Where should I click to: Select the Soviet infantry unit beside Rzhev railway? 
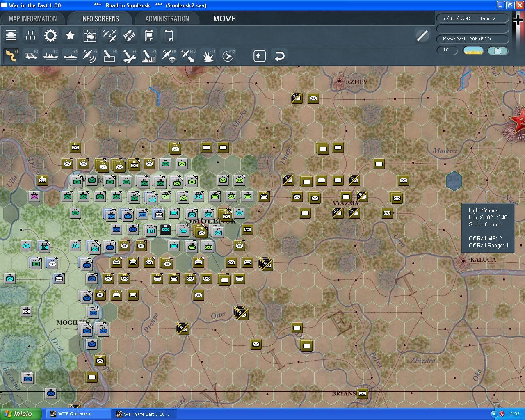(313, 98)
